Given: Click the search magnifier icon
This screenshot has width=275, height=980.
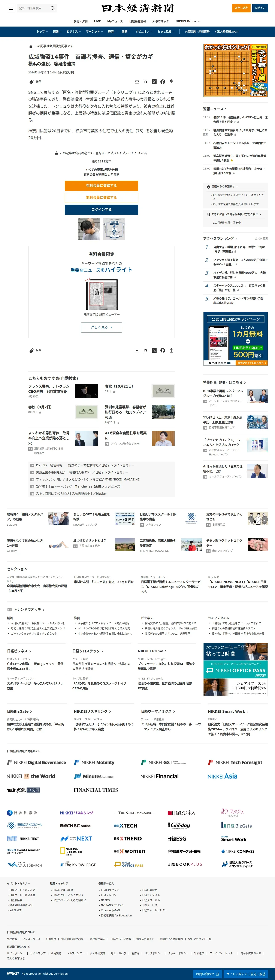Looking at the screenshot, I should (52, 8).
